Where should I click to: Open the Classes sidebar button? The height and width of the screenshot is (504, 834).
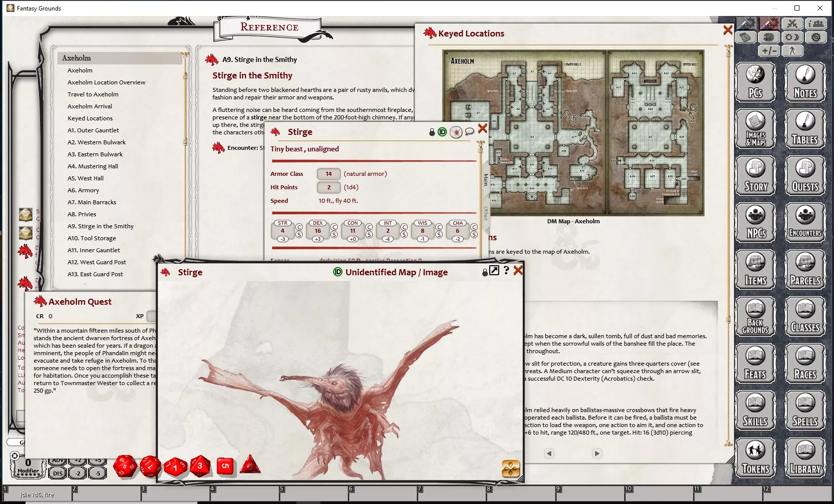point(805,316)
